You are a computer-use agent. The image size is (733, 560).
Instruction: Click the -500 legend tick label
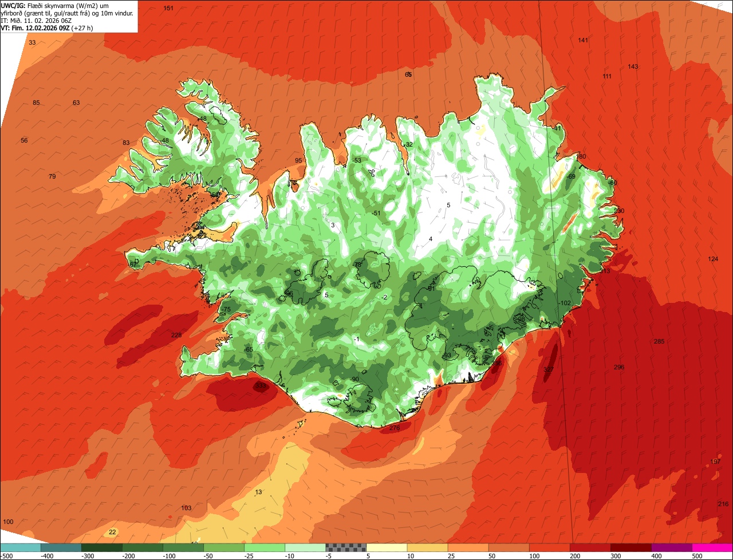point(6,556)
